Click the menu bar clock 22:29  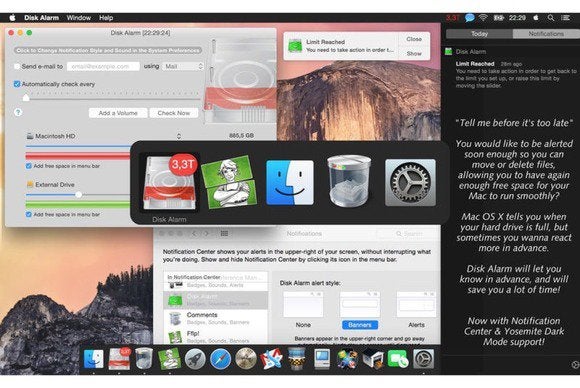tap(517, 18)
